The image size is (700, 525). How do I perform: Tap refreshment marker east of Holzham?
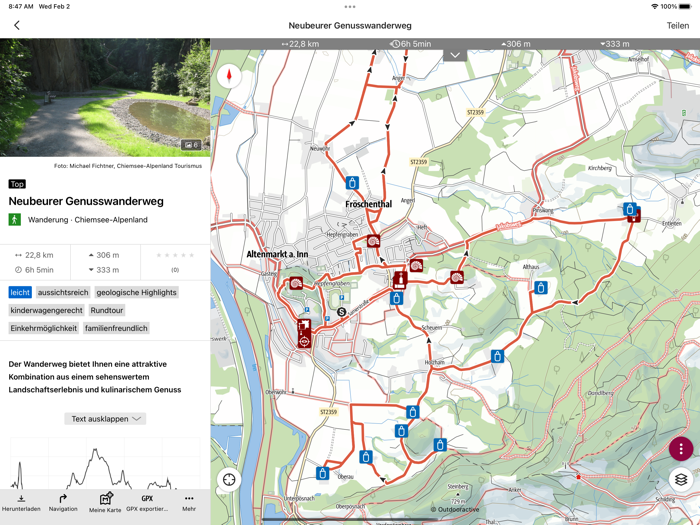click(x=497, y=356)
